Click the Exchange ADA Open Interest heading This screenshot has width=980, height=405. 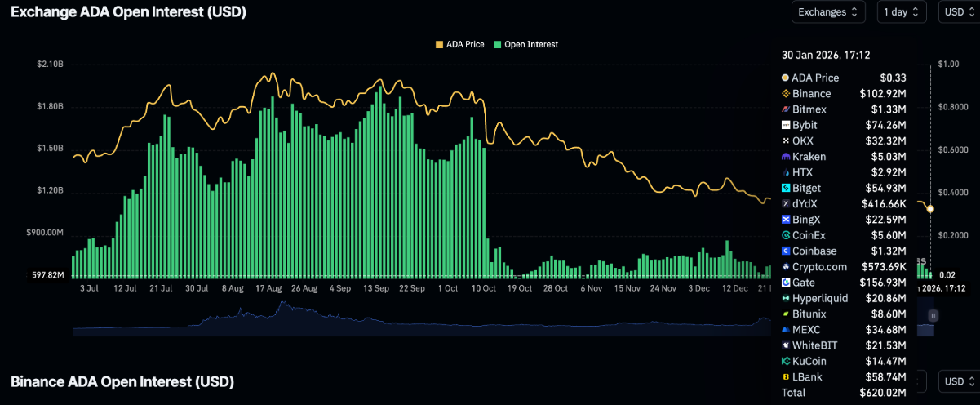coord(128,12)
